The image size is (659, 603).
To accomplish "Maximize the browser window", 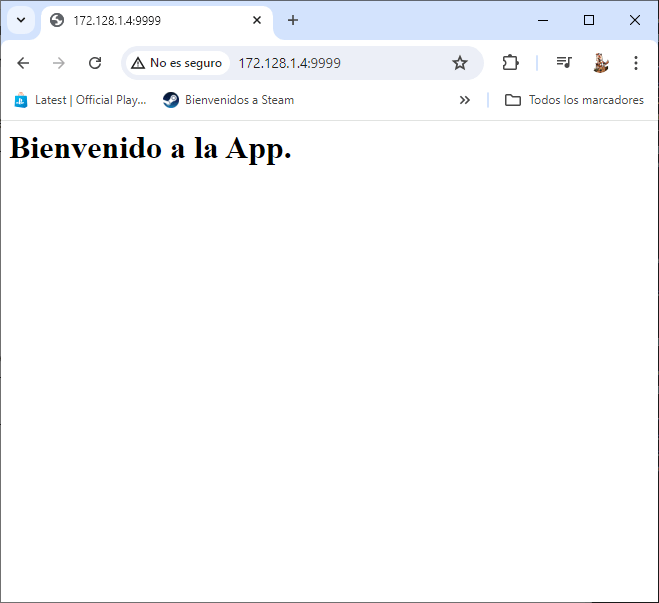I will [x=589, y=20].
